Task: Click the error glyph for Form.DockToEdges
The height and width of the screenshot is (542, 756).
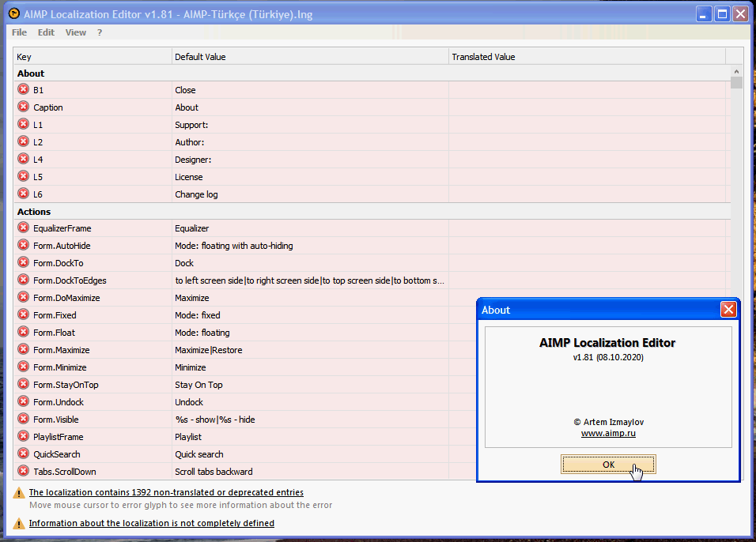Action: point(23,280)
